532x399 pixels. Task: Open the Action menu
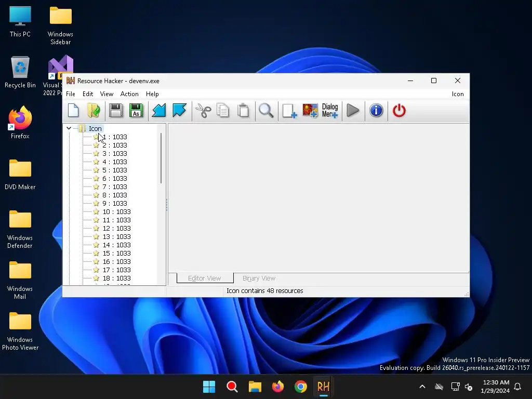tap(129, 94)
